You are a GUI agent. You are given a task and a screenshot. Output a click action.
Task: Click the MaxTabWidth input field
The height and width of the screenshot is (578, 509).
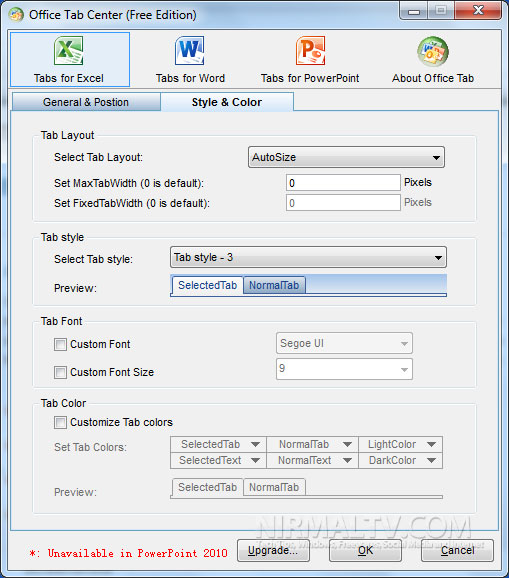click(343, 183)
